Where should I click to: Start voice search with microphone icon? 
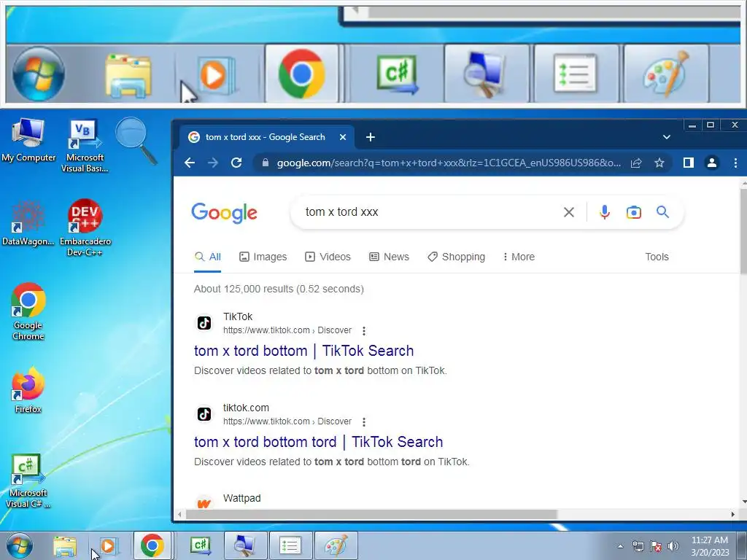605,212
